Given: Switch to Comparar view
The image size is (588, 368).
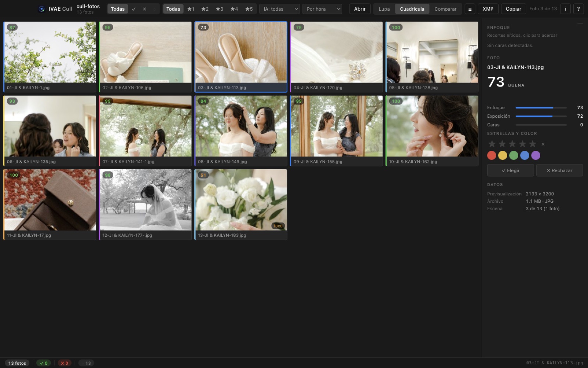Looking at the screenshot, I should [x=445, y=9].
